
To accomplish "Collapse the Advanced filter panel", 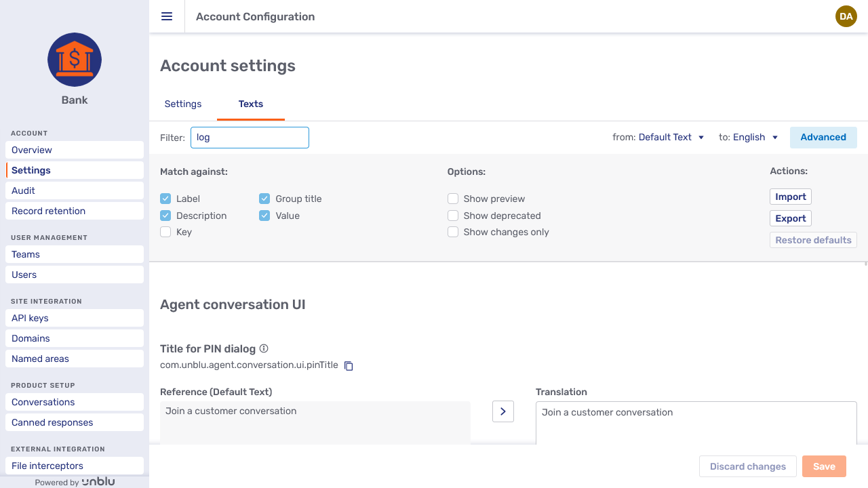I will (823, 138).
